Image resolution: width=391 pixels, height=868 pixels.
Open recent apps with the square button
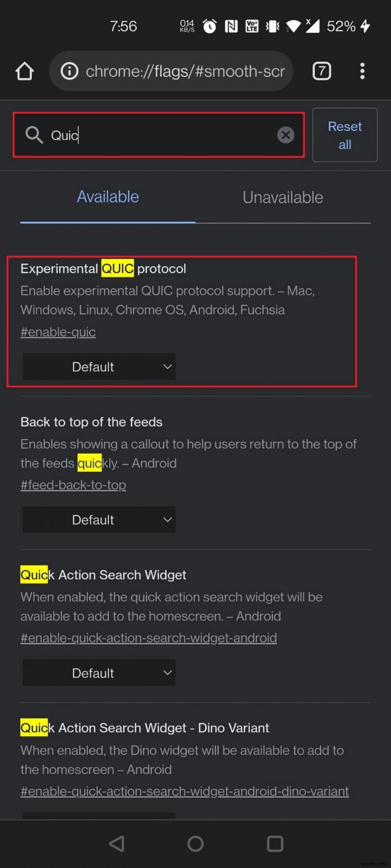[275, 843]
